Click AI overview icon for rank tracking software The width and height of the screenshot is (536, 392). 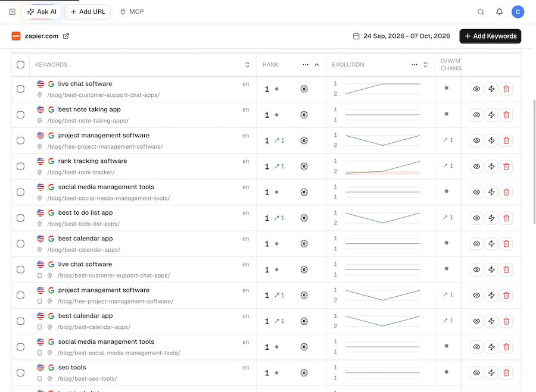pyautogui.click(x=304, y=167)
